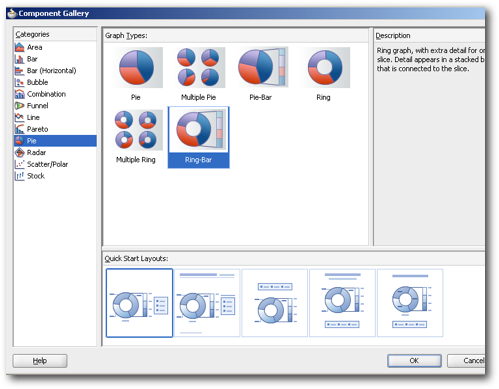
Task: Choose the Ring-Bar graph type
Action: [199, 137]
